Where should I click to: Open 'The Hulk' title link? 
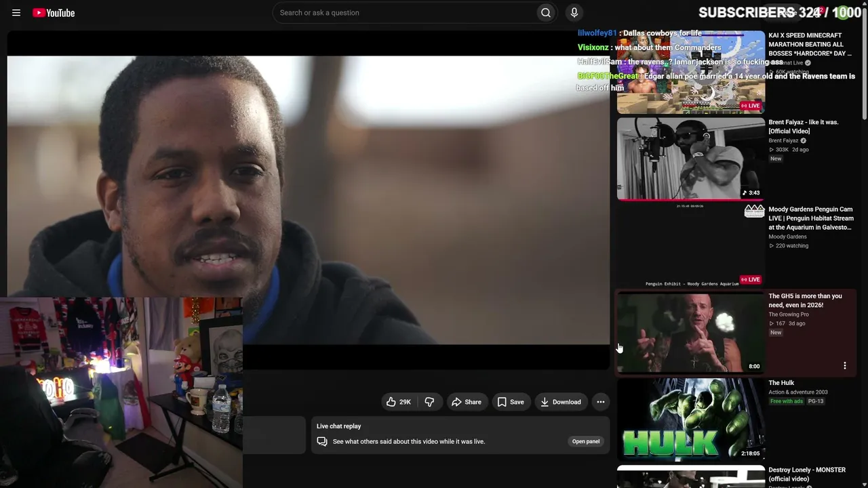coord(781,383)
